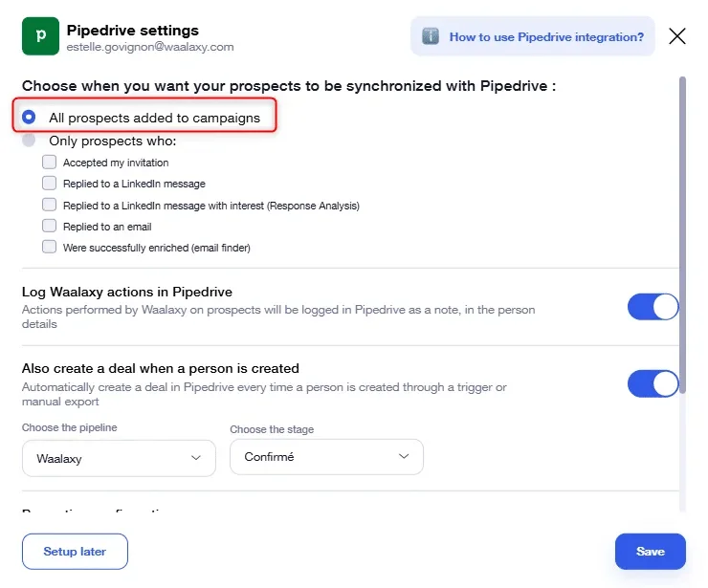Screen dimensions: 708x588
Task: Check Accepted my invitation box
Action: [x=49, y=162]
